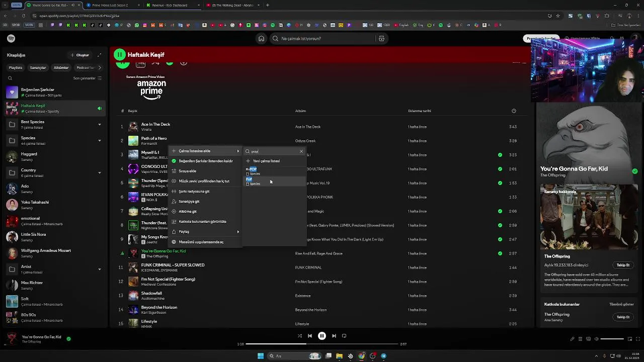Viewport: 644px width, 362px height.
Task: Open the browse icon in search bar
Action: (x=381, y=39)
